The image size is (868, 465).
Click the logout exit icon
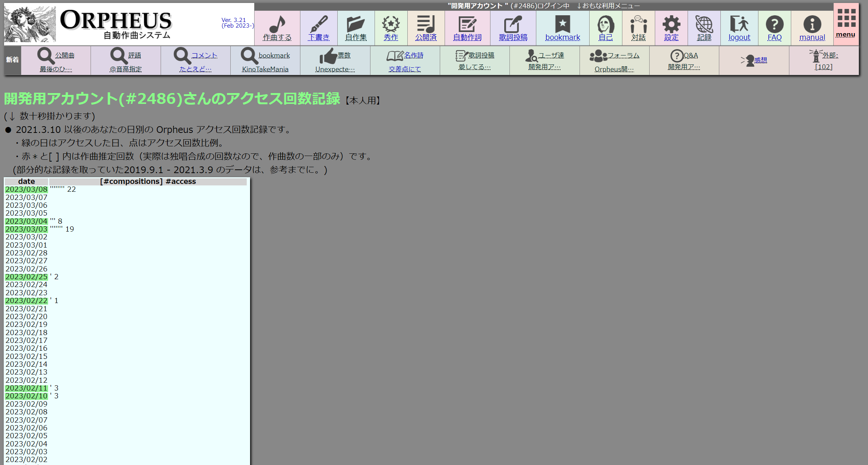point(739,25)
